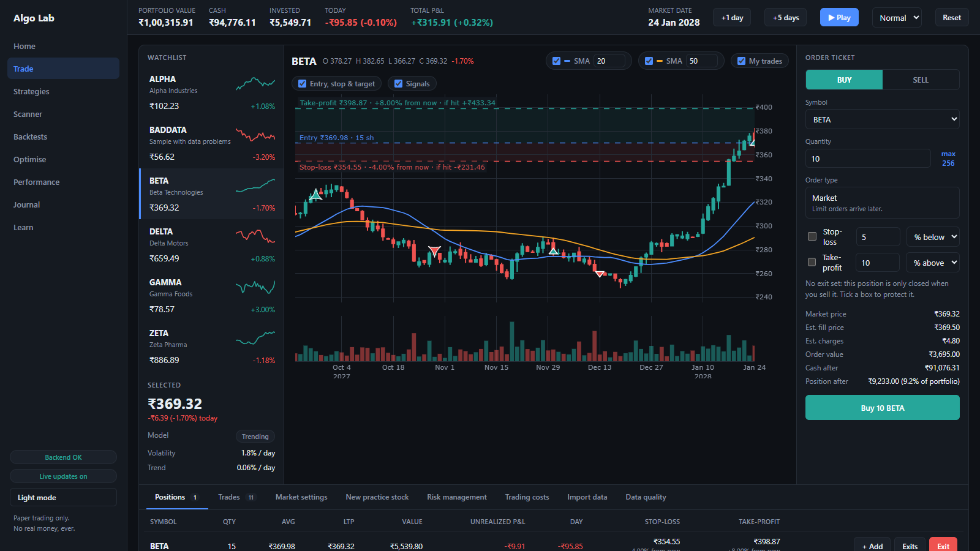
Task: Open the Symbol BETA dropdown
Action: point(882,119)
